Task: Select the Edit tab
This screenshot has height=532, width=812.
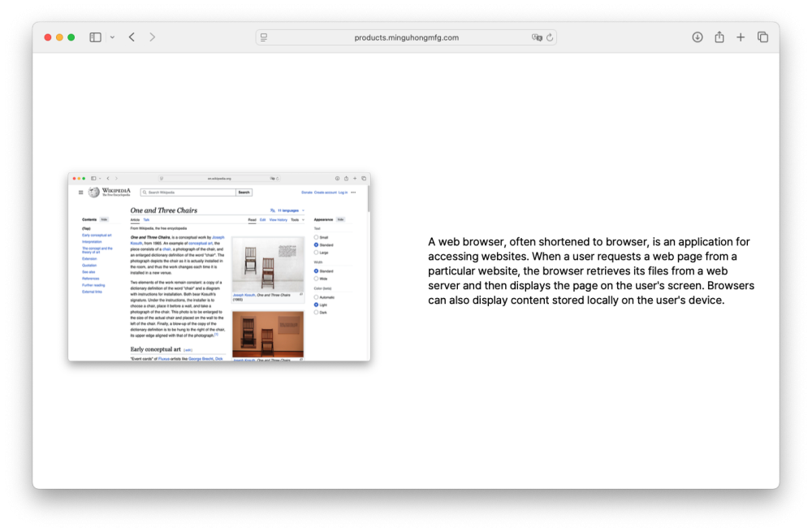Action: coord(262,219)
